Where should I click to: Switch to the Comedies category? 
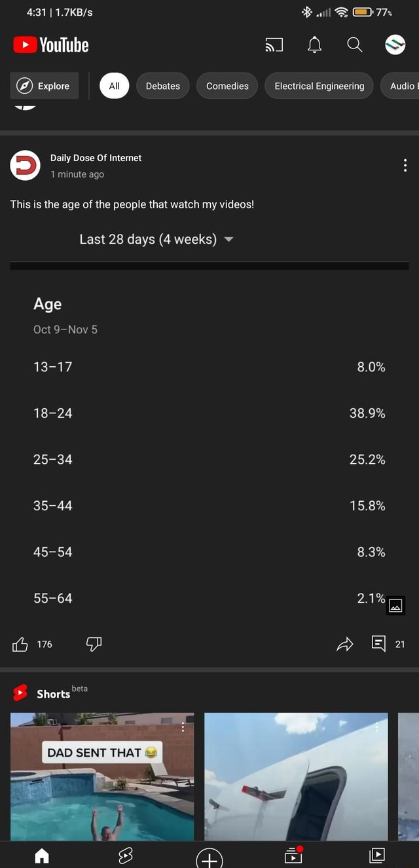[227, 86]
